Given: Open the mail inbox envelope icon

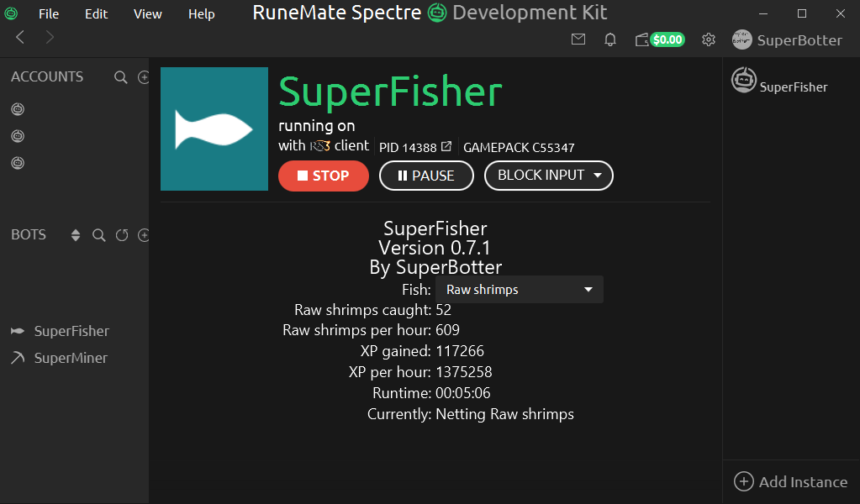Looking at the screenshot, I should pyautogui.click(x=578, y=39).
